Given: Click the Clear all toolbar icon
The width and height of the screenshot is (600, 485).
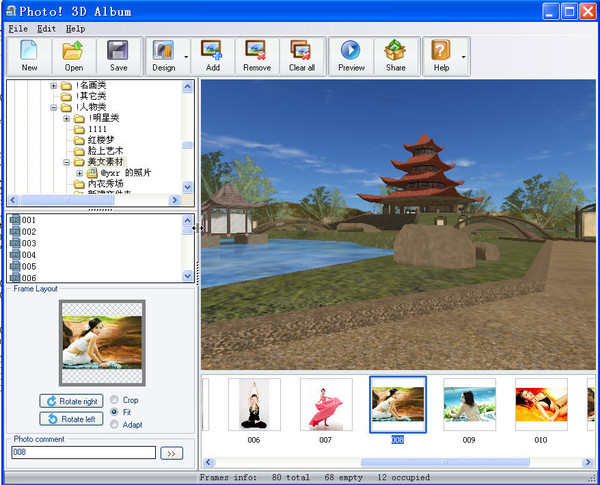Looking at the screenshot, I should [x=301, y=50].
